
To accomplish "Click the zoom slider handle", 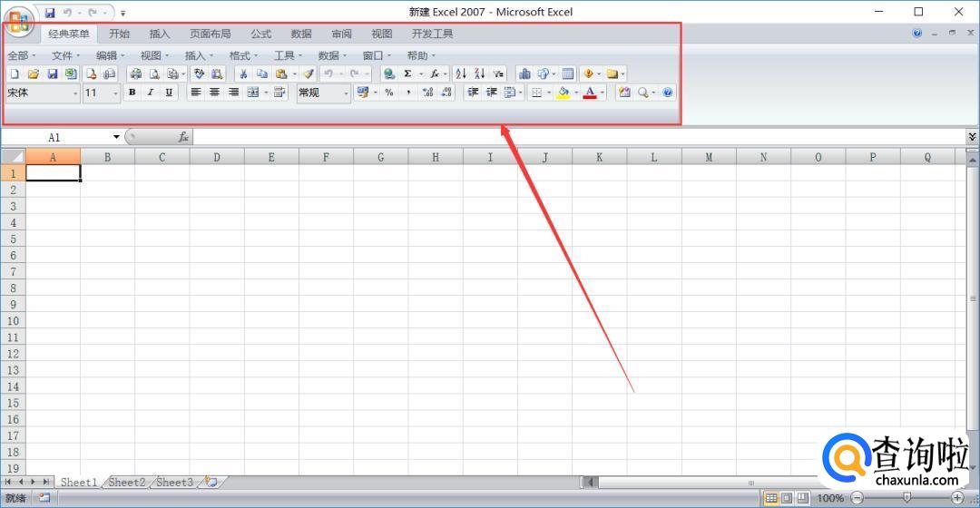I will (x=906, y=498).
